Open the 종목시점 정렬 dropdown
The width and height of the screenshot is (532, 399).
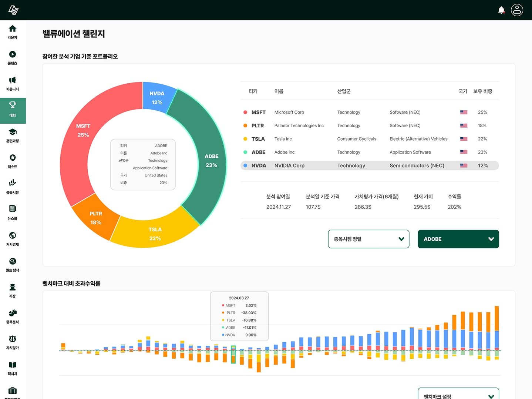(x=368, y=239)
